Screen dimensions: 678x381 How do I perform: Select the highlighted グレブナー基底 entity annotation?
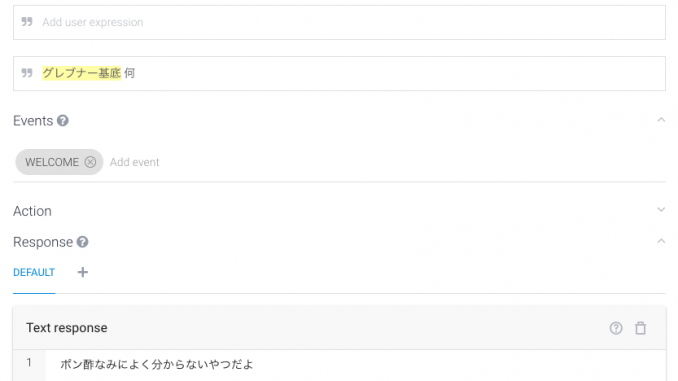tap(82, 73)
